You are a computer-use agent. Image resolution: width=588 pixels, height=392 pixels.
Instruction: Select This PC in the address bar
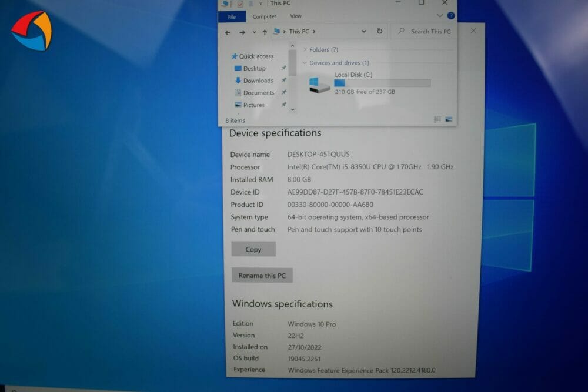pos(299,32)
